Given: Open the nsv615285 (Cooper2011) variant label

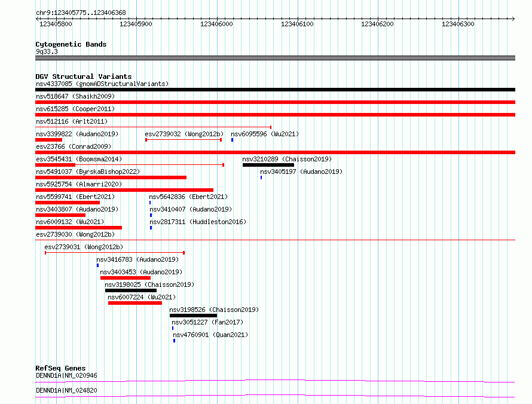Looking at the screenshot, I should (75, 109).
